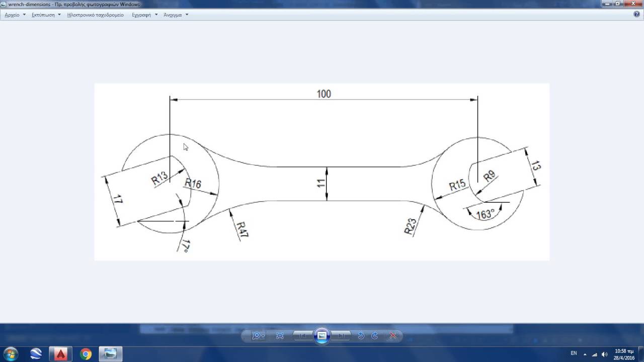This screenshot has width=644, height=362.
Task: Open the Windows Start menu
Action: (x=11, y=354)
